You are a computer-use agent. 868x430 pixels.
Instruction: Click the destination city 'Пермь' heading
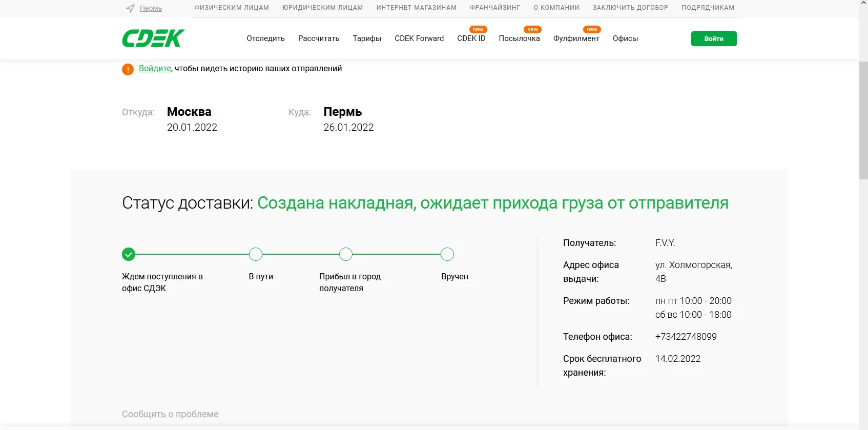(343, 112)
